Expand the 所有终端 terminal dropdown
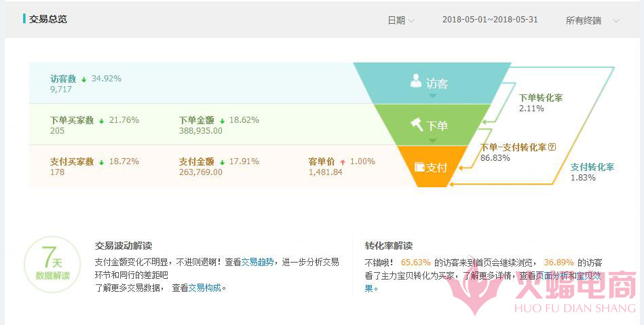 coord(592,20)
